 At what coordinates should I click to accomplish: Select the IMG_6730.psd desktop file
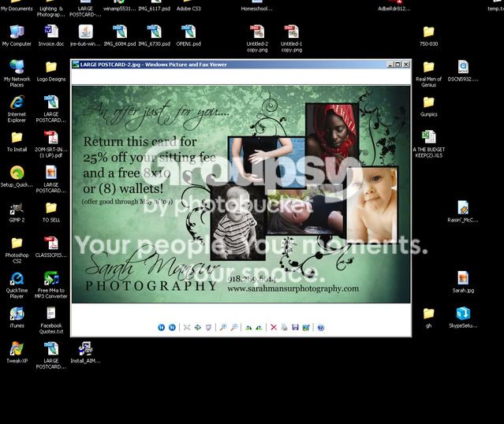tap(154, 35)
